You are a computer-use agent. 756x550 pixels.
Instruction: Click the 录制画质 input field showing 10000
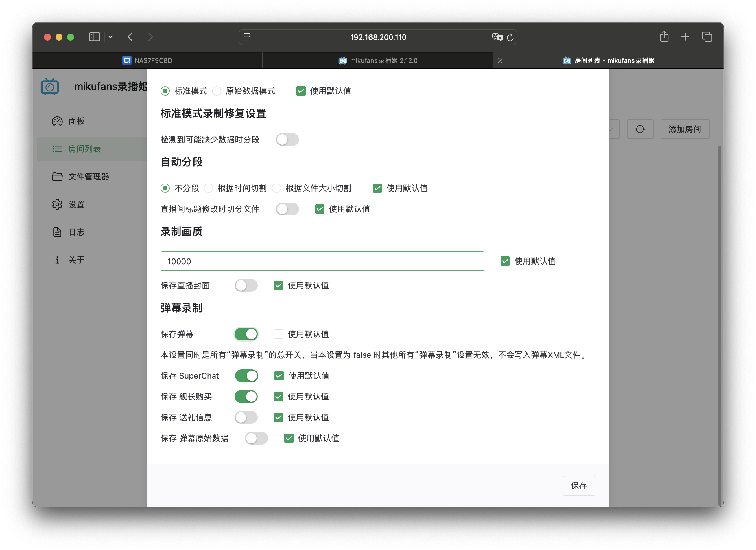[x=322, y=261]
